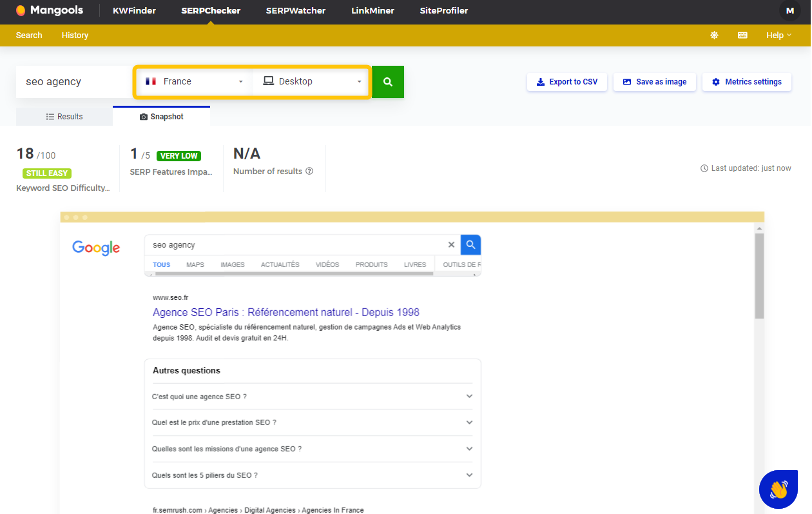
Task: Click the camera icon on Snapshot tab
Action: pyautogui.click(x=142, y=117)
